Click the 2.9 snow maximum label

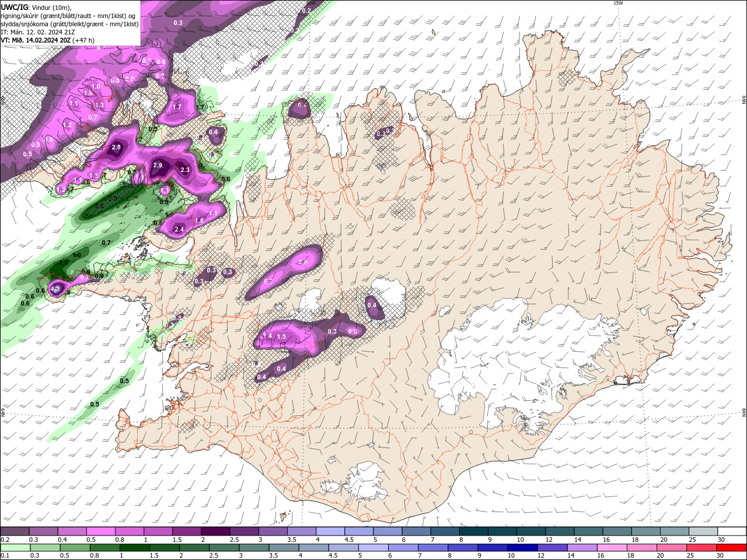coord(157,165)
